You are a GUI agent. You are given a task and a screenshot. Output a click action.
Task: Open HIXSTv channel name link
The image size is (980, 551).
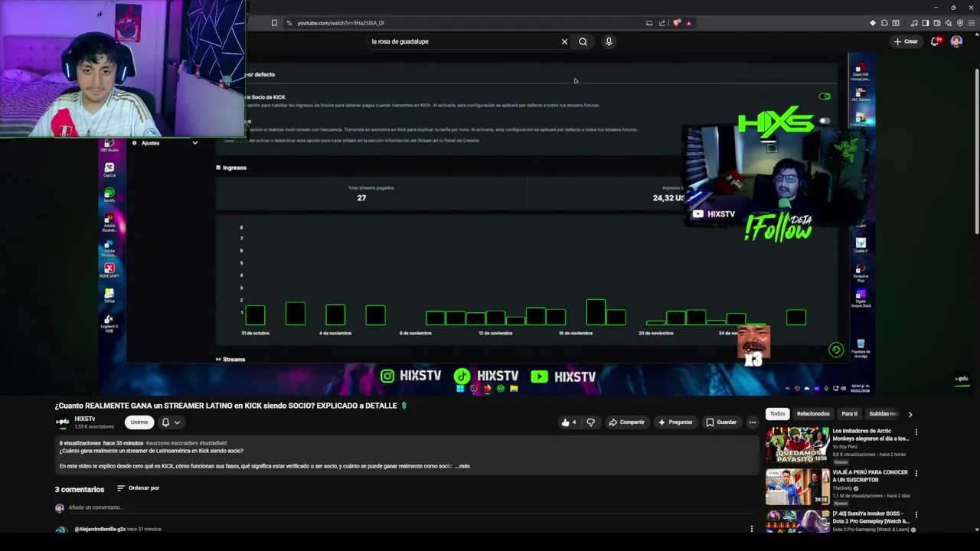85,419
